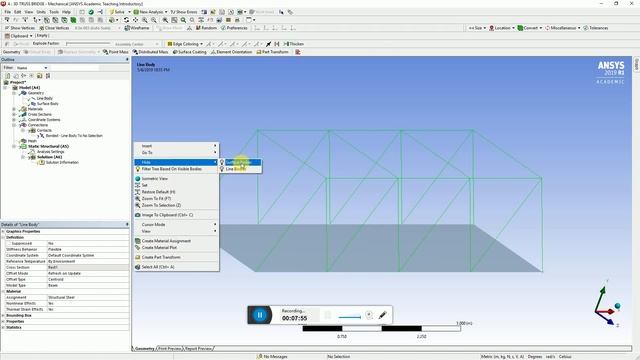This screenshot has width=640, height=360.
Task: Click the Close Vertices icon
Action: pos(42,28)
